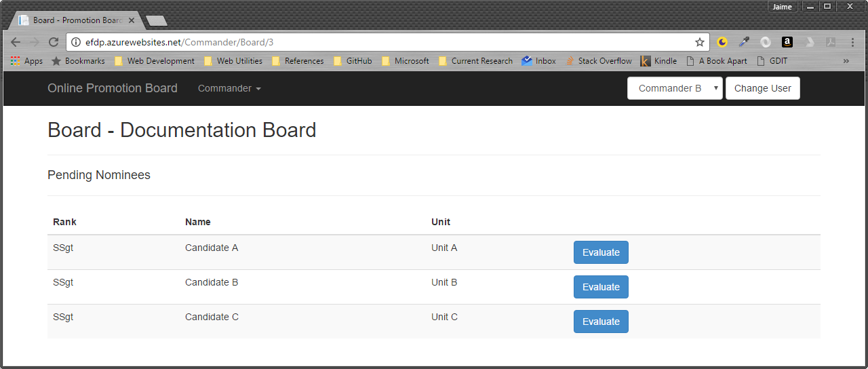Click the Online Promotion Board brand link
The width and height of the screenshot is (868, 369).
113,88
